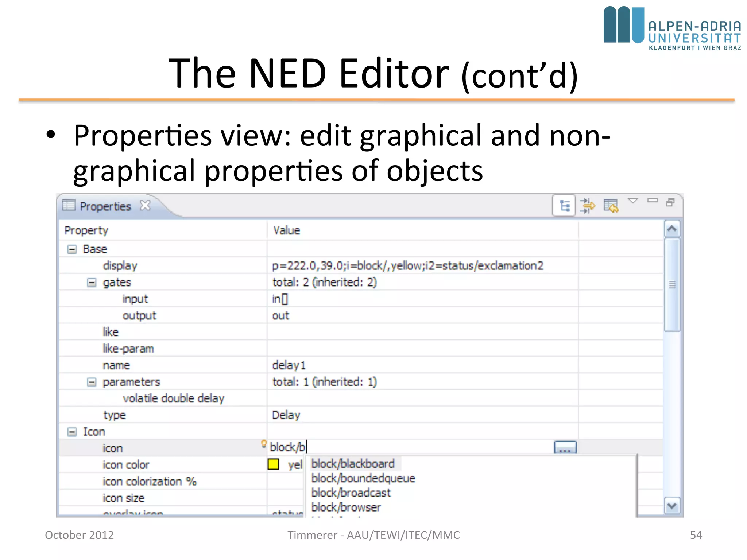The width and height of the screenshot is (747, 560).
Task: Minimize the Properties view panel
Action: pos(652,200)
